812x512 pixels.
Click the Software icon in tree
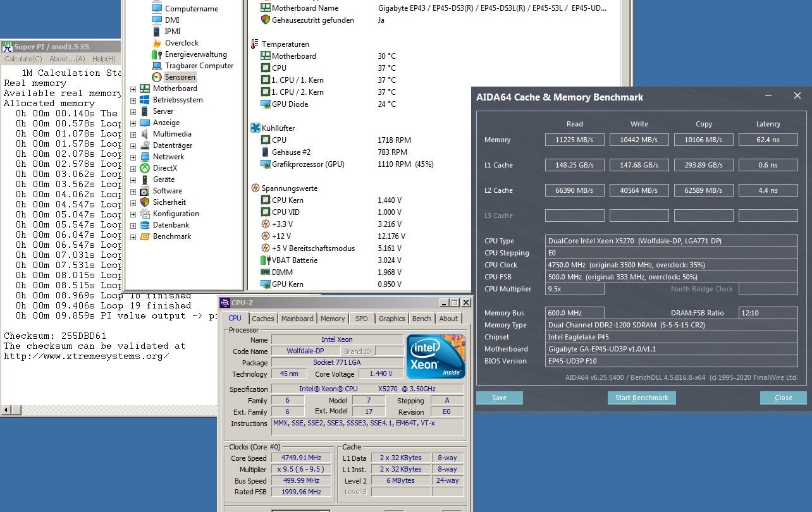coord(144,190)
